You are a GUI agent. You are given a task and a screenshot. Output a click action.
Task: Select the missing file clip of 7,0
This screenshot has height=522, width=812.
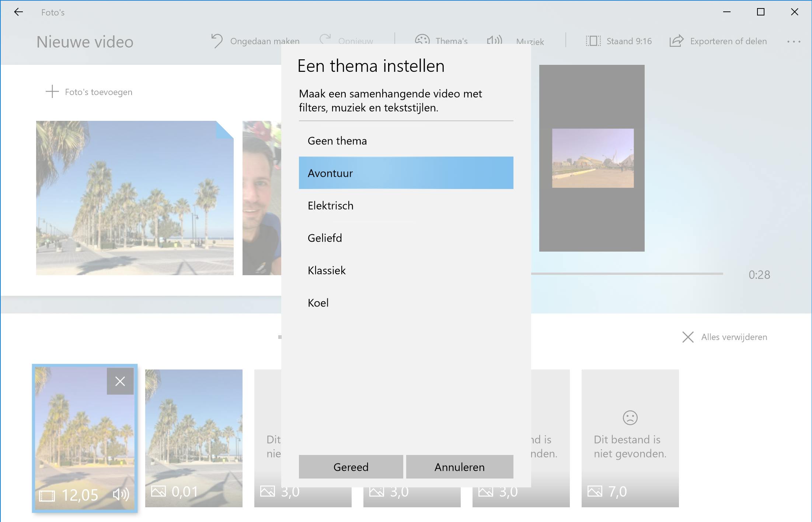[630, 438]
